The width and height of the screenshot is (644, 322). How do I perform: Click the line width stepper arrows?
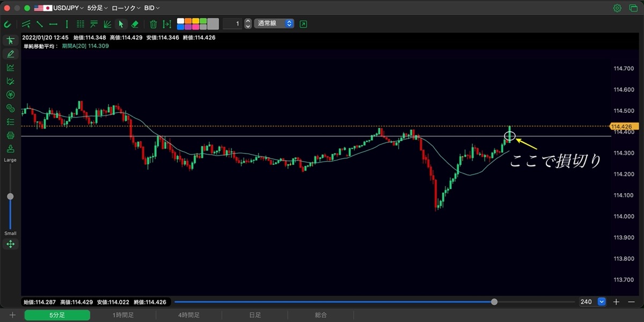point(248,24)
